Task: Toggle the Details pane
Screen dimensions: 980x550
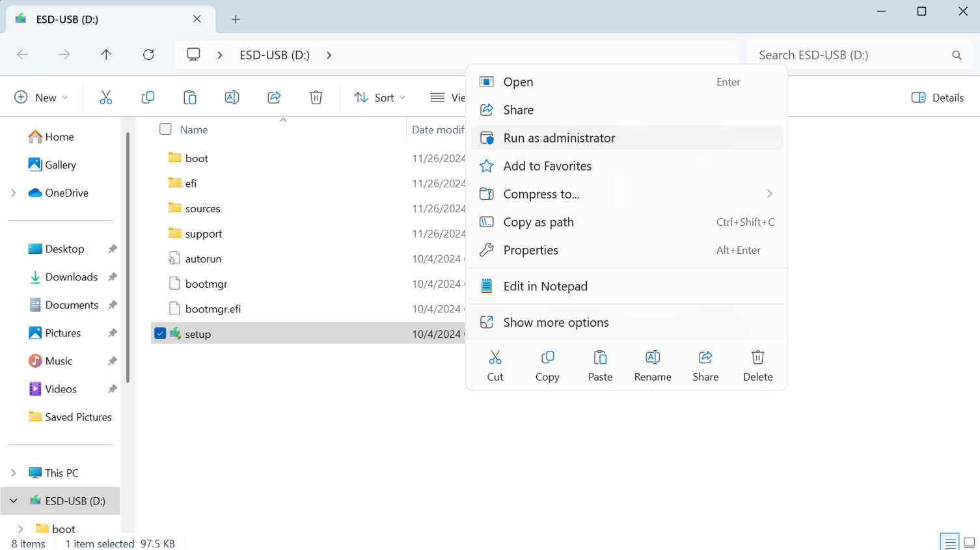Action: click(x=937, y=98)
